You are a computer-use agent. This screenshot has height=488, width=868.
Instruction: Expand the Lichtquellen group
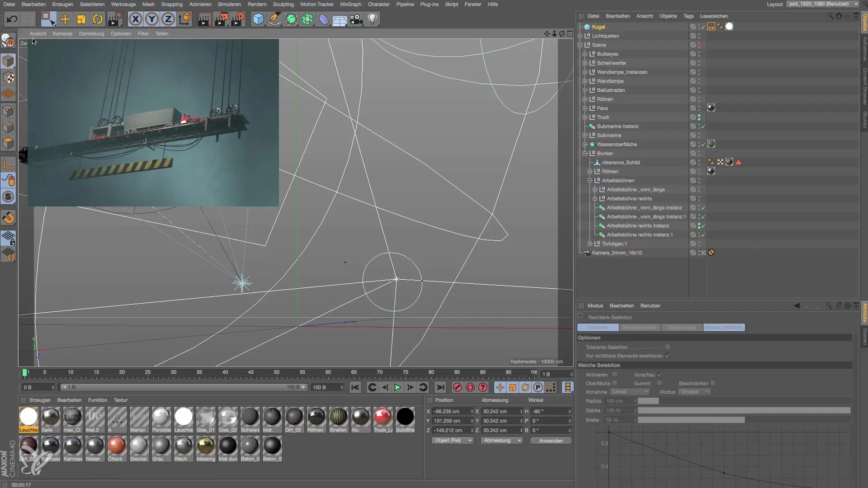click(x=580, y=36)
